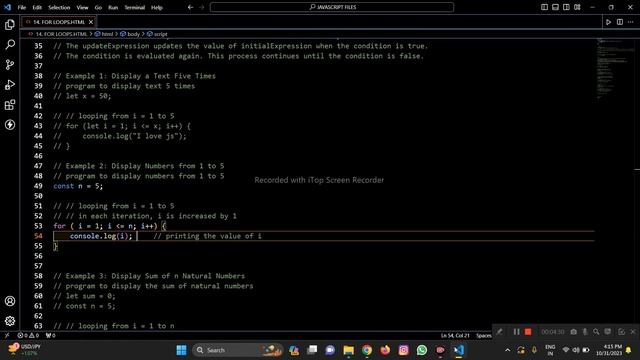This screenshot has width=640, height=360.
Task: Open File Explorer from the taskbar
Action: pyautogui.click(x=349, y=350)
